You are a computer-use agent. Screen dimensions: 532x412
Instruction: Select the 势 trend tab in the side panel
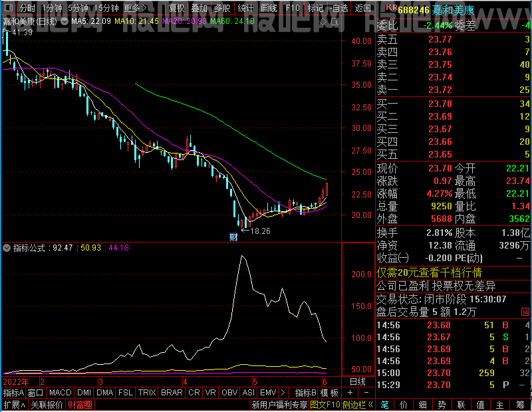click(442, 405)
